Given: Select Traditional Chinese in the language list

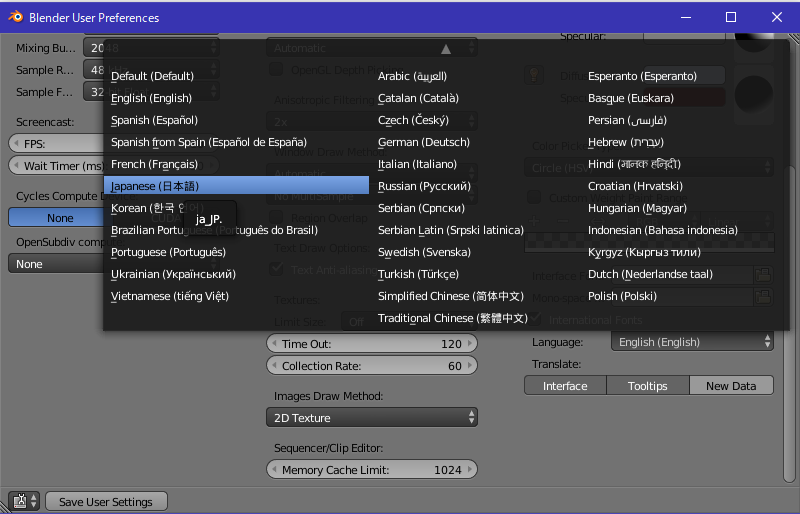Looking at the screenshot, I should tap(452, 318).
